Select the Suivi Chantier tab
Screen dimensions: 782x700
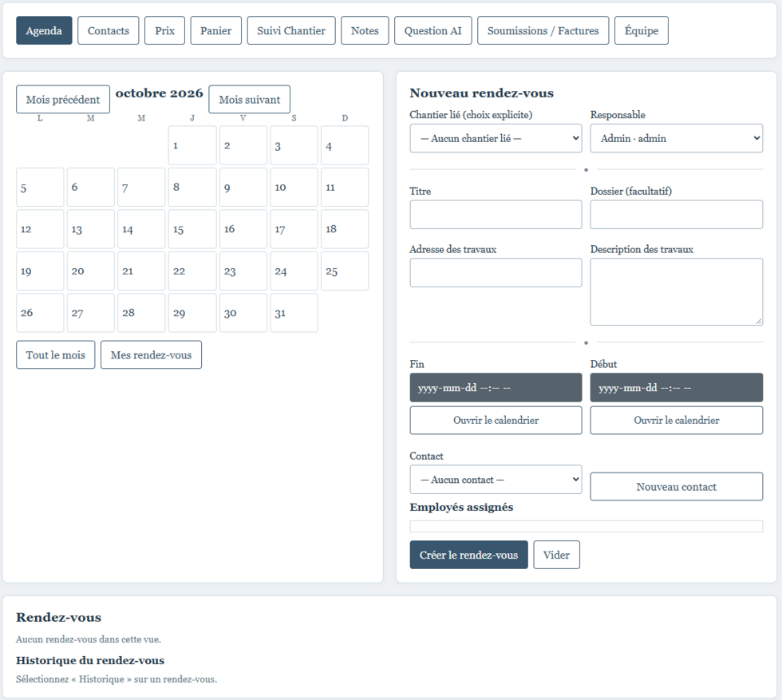point(291,30)
